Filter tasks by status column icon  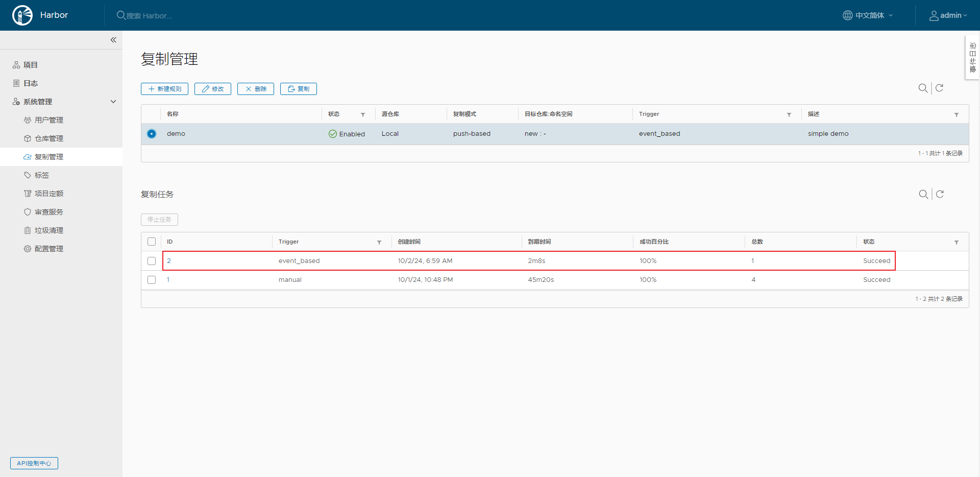point(957,242)
